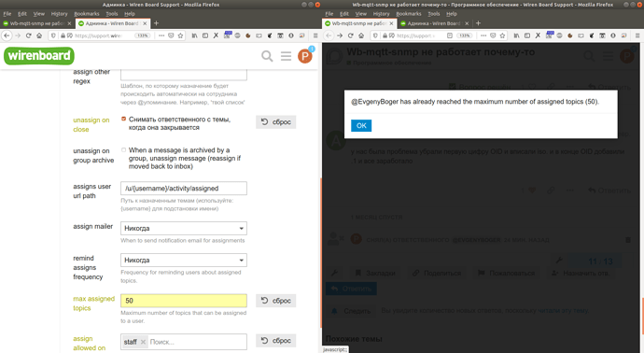Click the max assigned topics setting label
This screenshot has height=353, width=644.
[93, 304]
